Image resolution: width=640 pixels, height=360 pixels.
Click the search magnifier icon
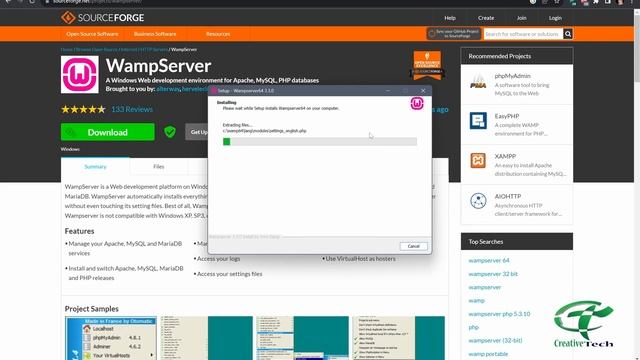[568, 34]
